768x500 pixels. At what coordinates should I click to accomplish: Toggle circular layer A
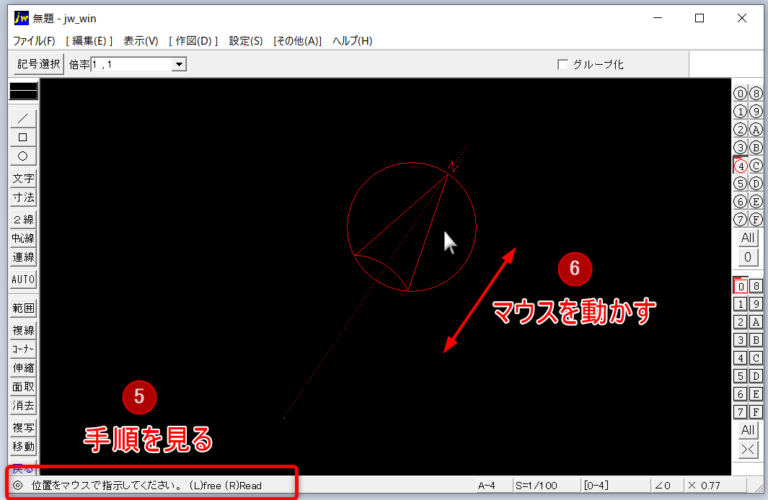tap(756, 130)
